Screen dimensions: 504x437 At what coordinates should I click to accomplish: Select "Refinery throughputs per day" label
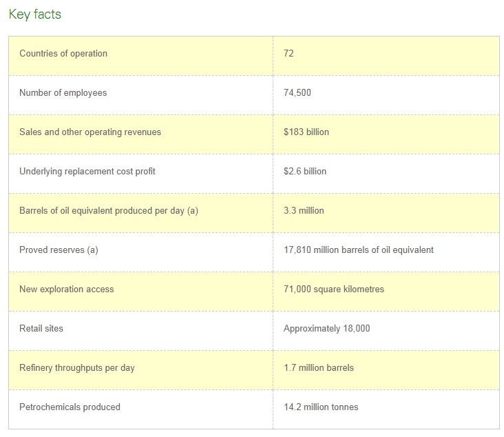pyautogui.click(x=77, y=368)
